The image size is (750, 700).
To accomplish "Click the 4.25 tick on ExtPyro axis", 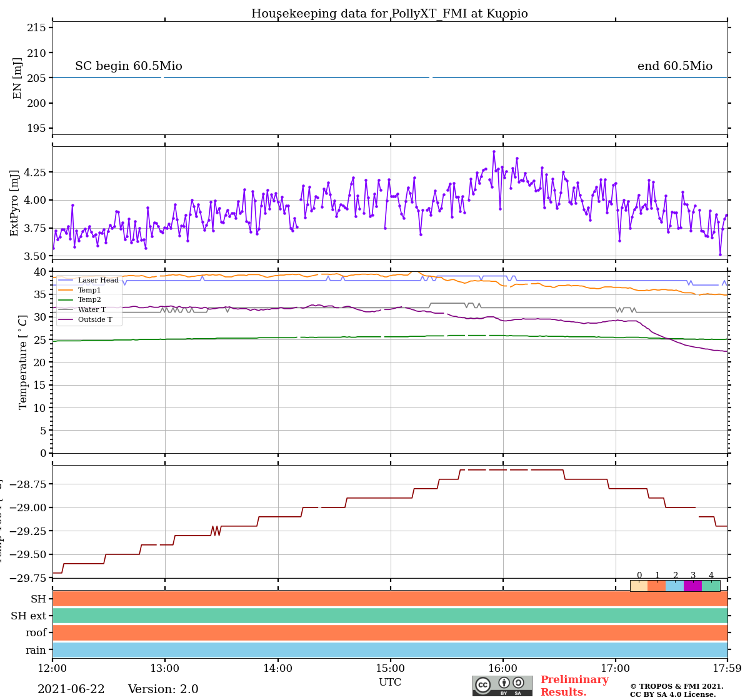I will pos(34,172).
